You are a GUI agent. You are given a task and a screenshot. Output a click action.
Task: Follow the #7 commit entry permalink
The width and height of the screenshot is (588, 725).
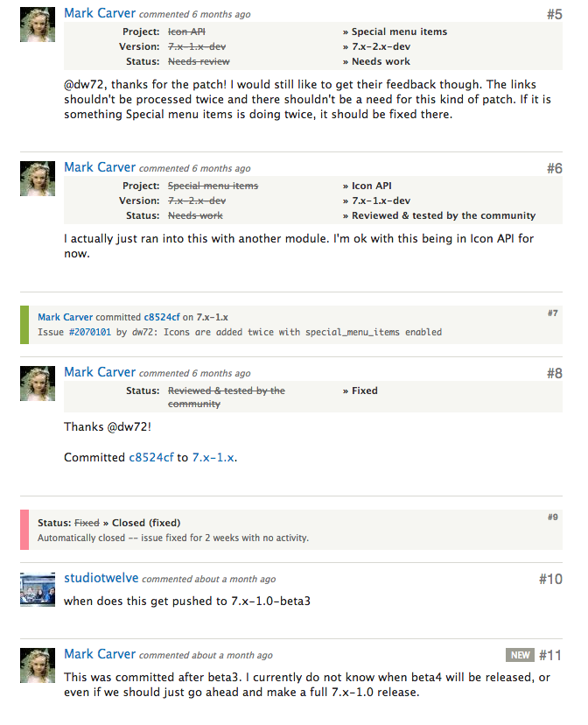click(x=552, y=313)
